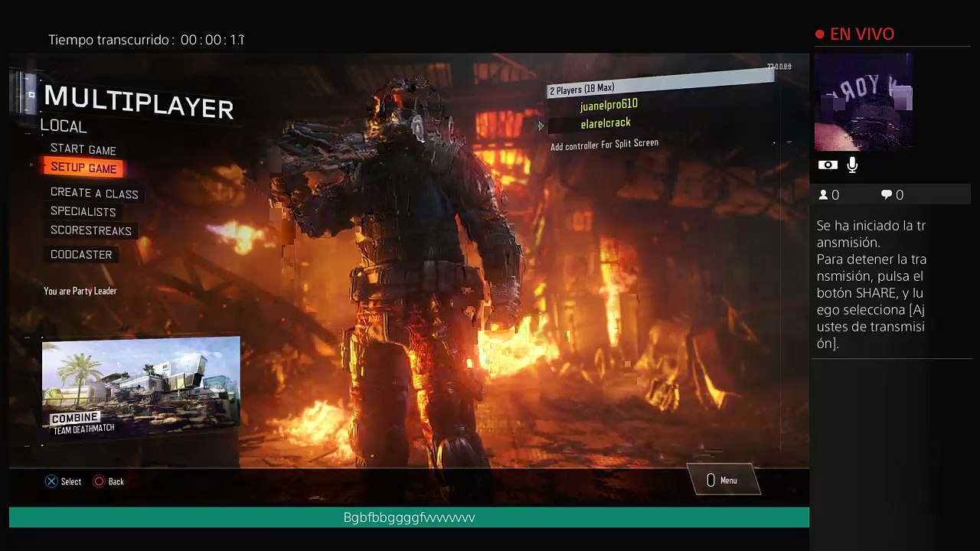980x551 pixels.
Task: Click the cross button Select icon
Action: click(x=51, y=481)
